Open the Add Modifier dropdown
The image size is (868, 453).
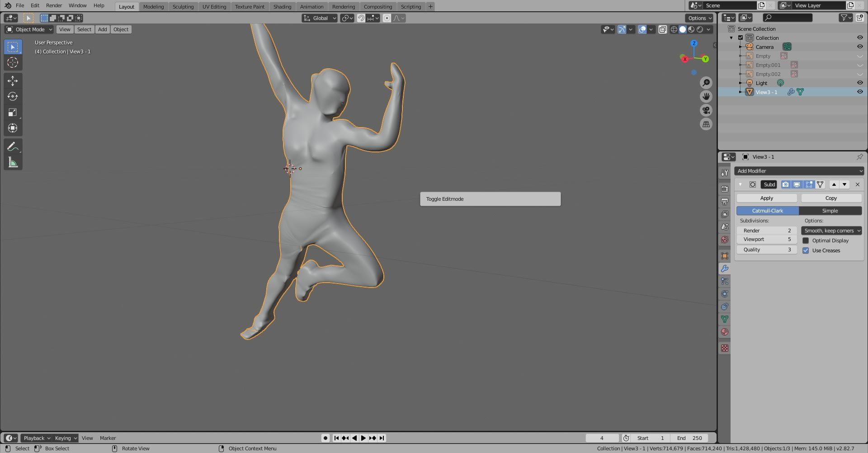click(x=799, y=171)
